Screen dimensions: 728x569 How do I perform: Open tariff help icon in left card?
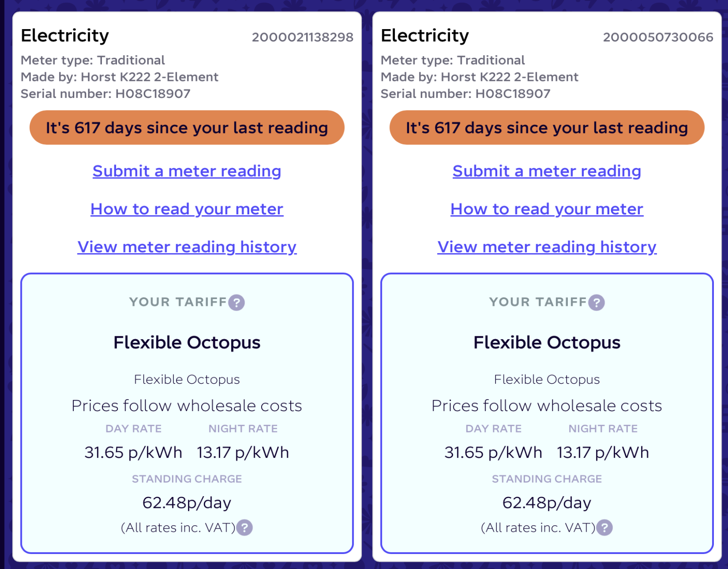[237, 302]
